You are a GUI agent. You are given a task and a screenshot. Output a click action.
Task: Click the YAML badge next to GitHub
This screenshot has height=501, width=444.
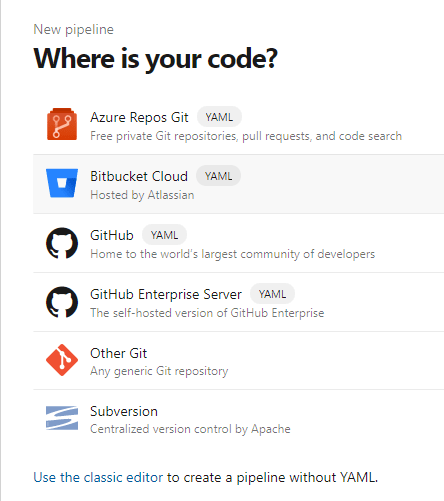(164, 235)
